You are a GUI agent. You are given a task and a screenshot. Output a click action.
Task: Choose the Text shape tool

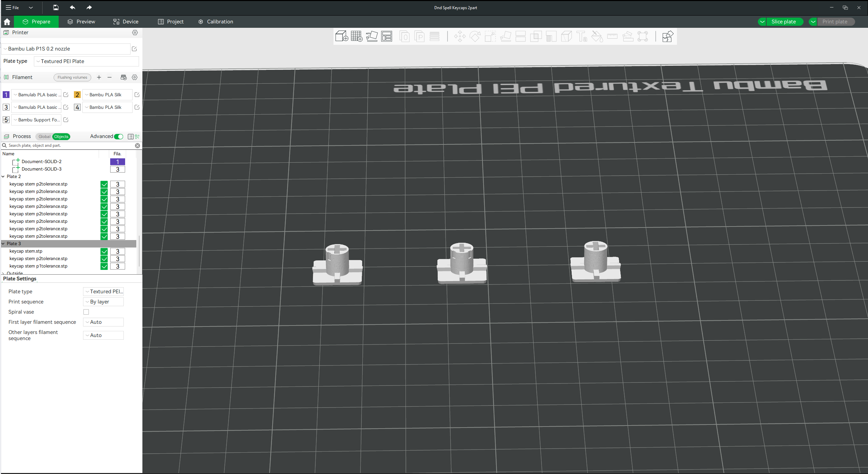tap(582, 36)
